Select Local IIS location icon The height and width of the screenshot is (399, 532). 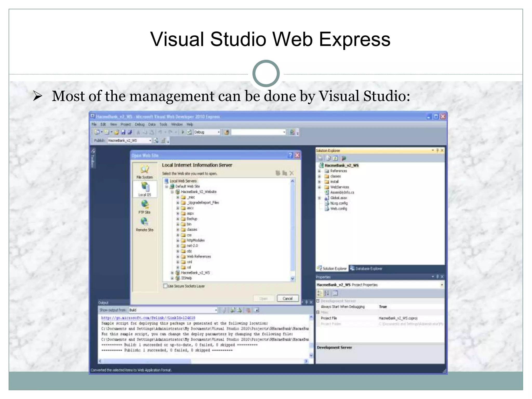pos(145,189)
